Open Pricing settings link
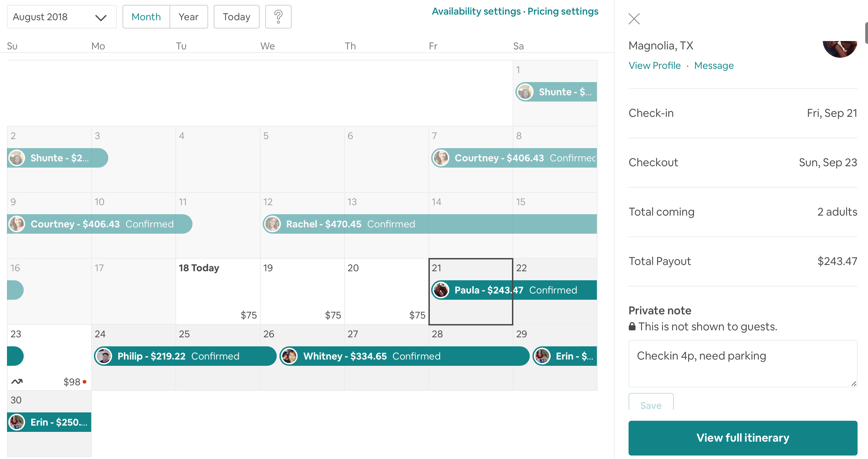The width and height of the screenshot is (868, 459). pyautogui.click(x=563, y=11)
